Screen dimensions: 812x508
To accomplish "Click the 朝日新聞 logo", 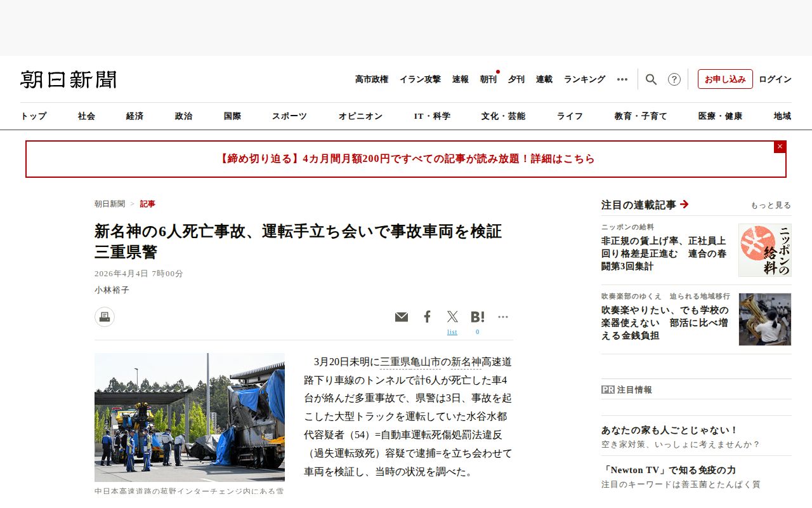I will (69, 79).
